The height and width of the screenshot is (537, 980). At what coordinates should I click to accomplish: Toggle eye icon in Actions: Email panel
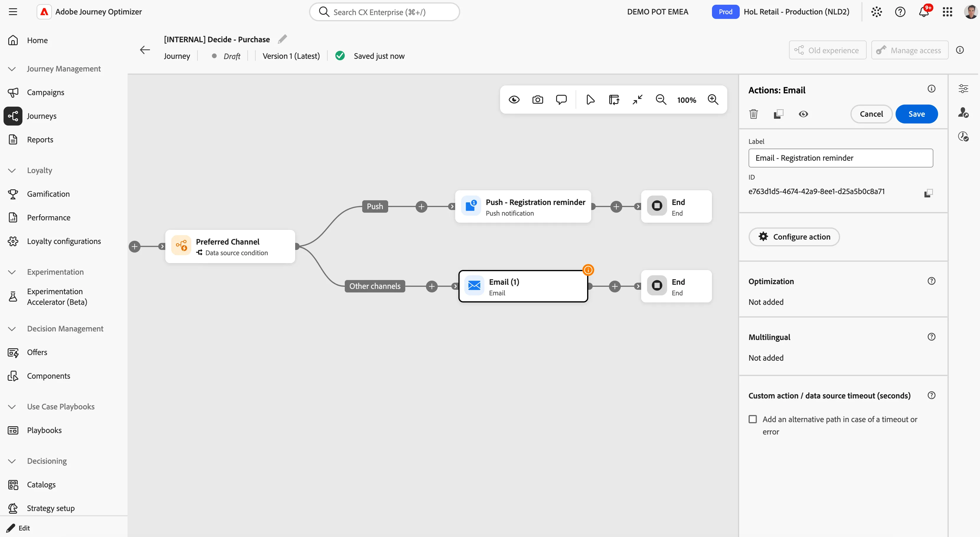click(803, 114)
